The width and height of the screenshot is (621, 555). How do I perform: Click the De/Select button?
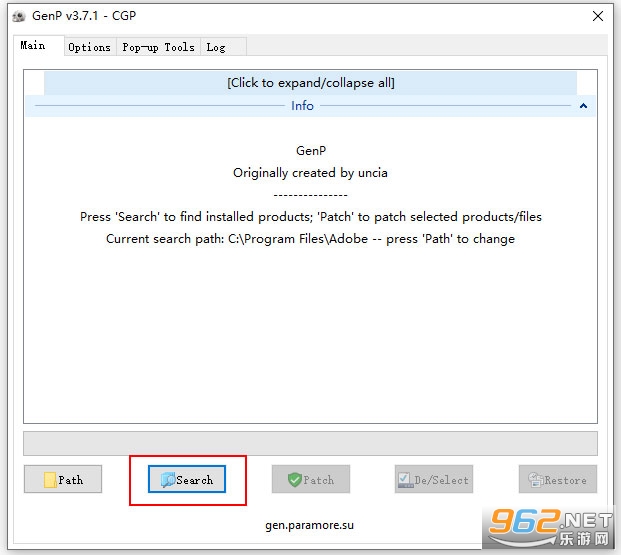[x=434, y=479]
